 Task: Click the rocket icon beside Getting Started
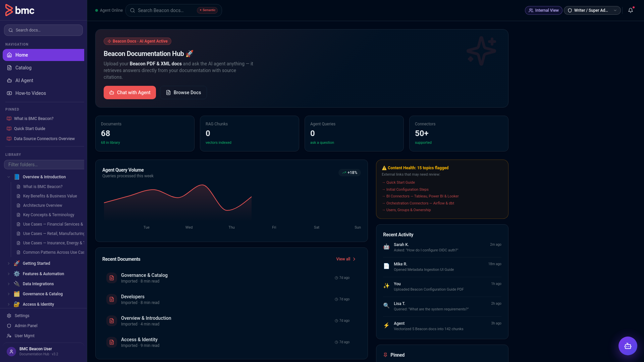click(x=17, y=263)
